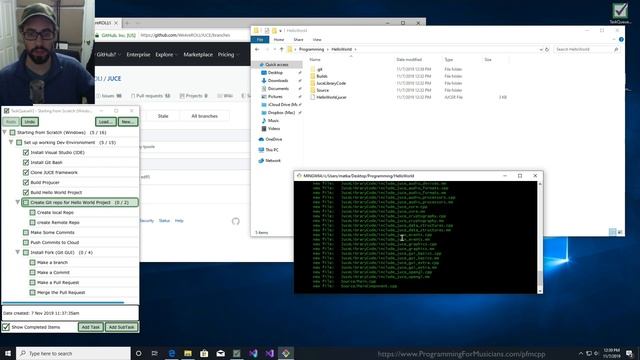Open Explorer address bar history dropdown
The width and height of the screenshot is (640, 360).
[541, 49]
